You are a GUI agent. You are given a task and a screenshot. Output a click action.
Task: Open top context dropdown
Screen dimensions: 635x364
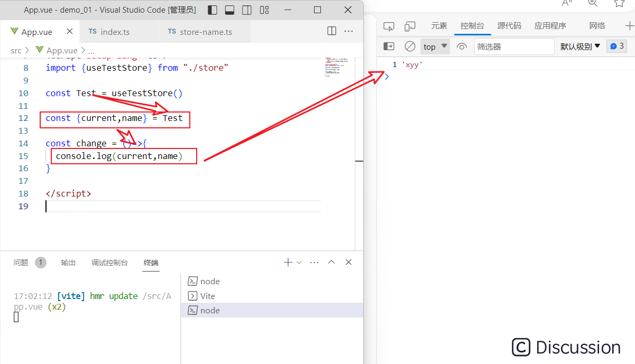(x=435, y=46)
